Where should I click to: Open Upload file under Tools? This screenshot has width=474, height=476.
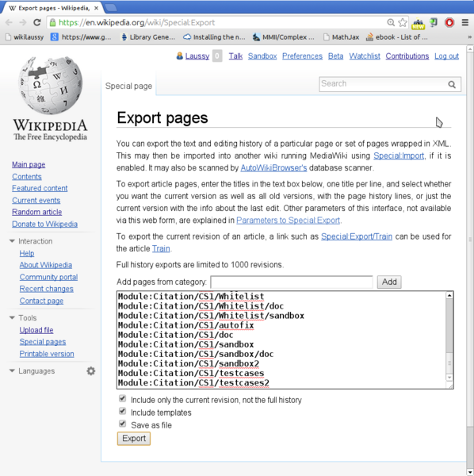point(36,330)
